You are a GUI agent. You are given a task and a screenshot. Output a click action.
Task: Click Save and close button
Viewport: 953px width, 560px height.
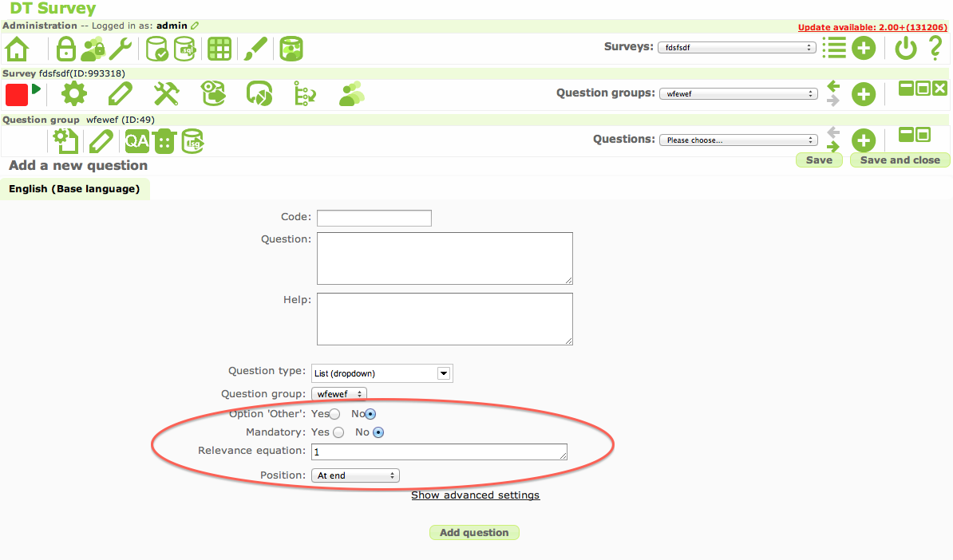pyautogui.click(x=900, y=160)
